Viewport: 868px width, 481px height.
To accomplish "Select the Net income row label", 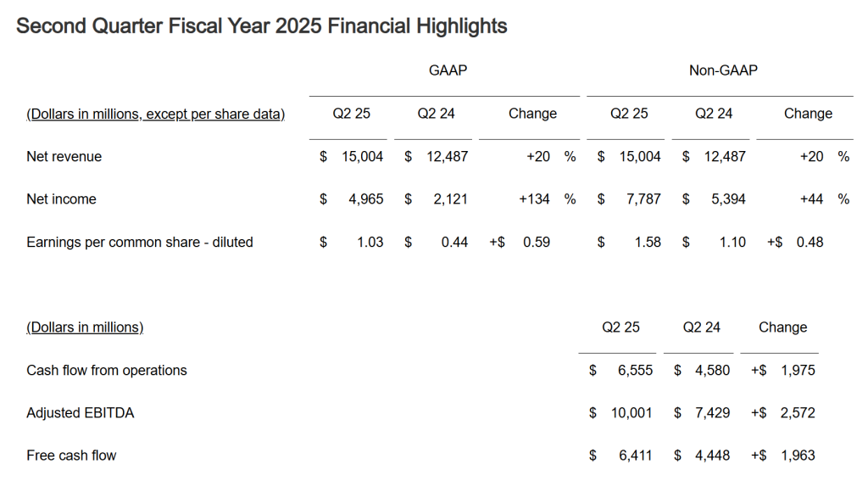I will pyautogui.click(x=61, y=199).
